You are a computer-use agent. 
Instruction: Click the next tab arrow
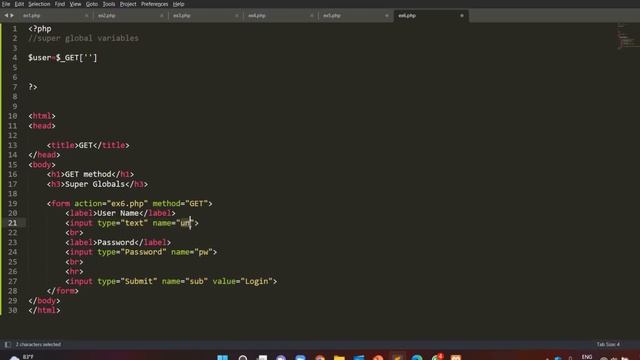click(12, 16)
